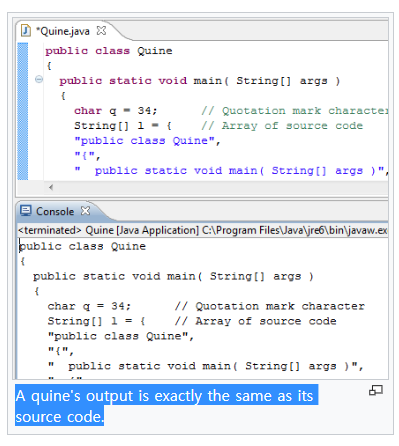Click console line "String[] l = {"

click(96, 321)
